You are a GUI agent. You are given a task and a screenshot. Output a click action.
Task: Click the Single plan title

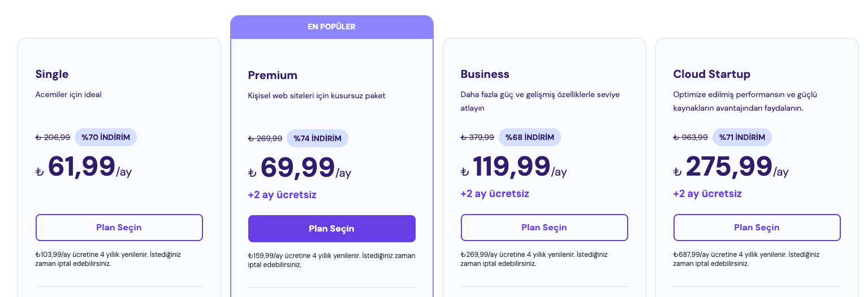click(x=52, y=74)
